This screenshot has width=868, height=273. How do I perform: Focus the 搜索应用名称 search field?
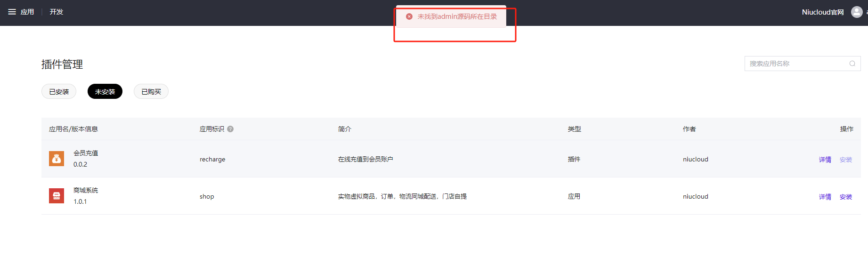(x=803, y=64)
